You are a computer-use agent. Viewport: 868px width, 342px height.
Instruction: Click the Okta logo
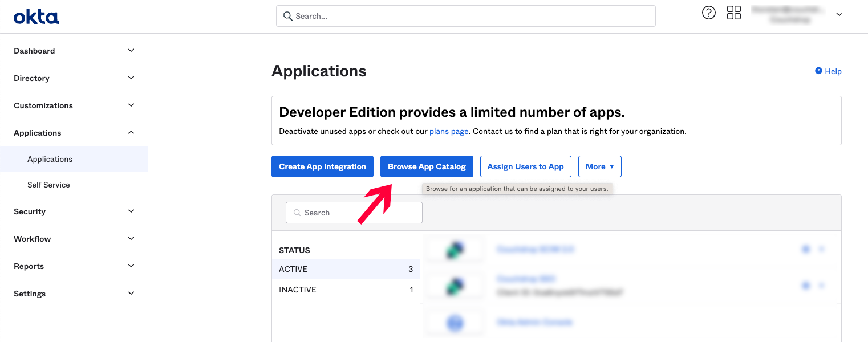click(36, 17)
